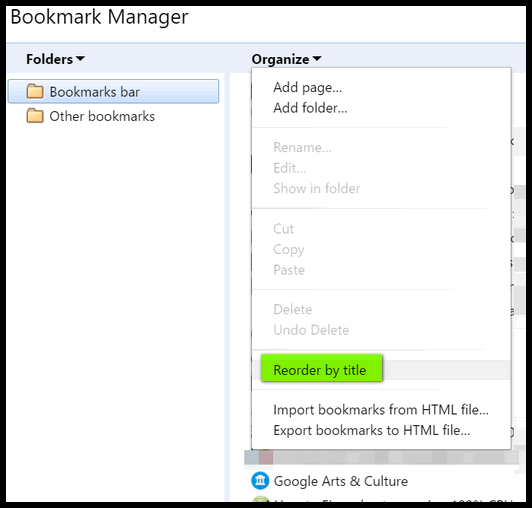532x508 pixels.
Task: Click the greyed-out Rename... entry
Action: (302, 147)
